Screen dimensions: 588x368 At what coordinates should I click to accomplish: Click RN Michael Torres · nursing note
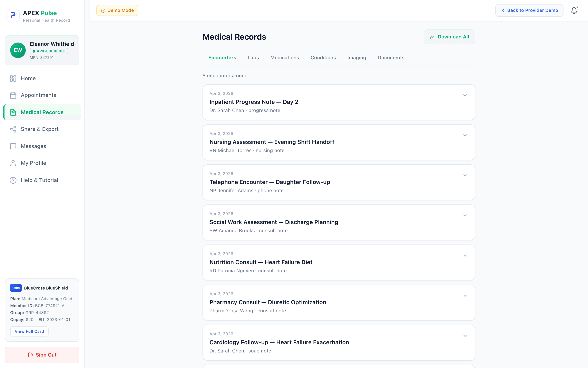pyautogui.click(x=247, y=151)
